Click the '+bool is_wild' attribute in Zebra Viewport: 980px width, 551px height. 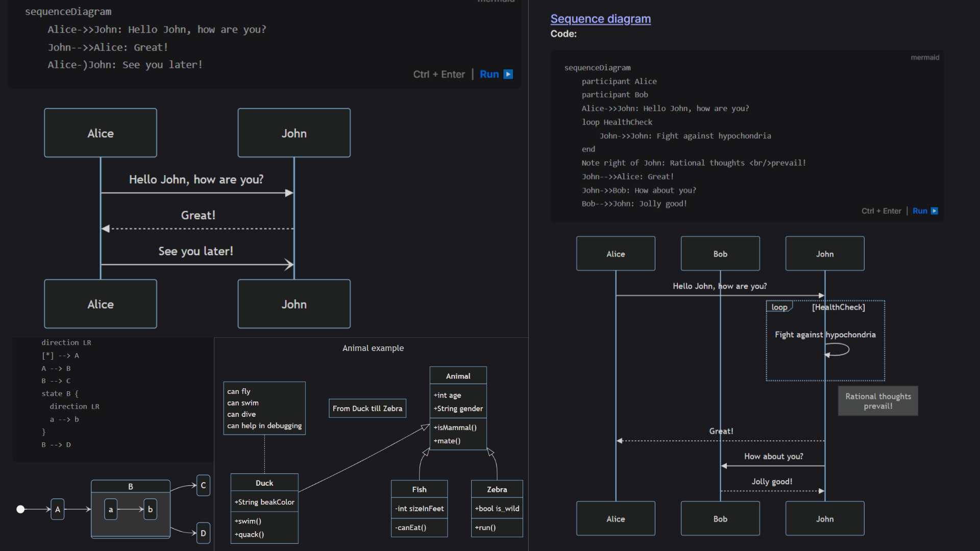(497, 509)
